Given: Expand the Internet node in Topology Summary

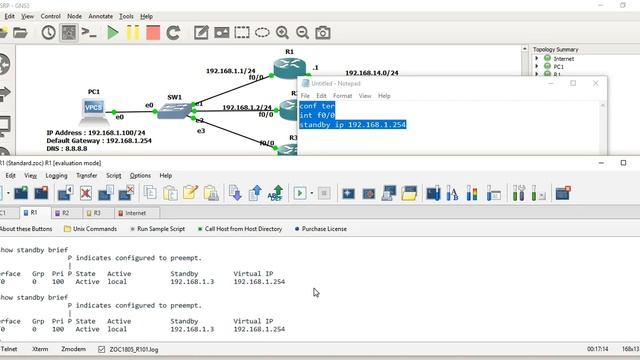Looking at the screenshot, I should click(x=537, y=58).
